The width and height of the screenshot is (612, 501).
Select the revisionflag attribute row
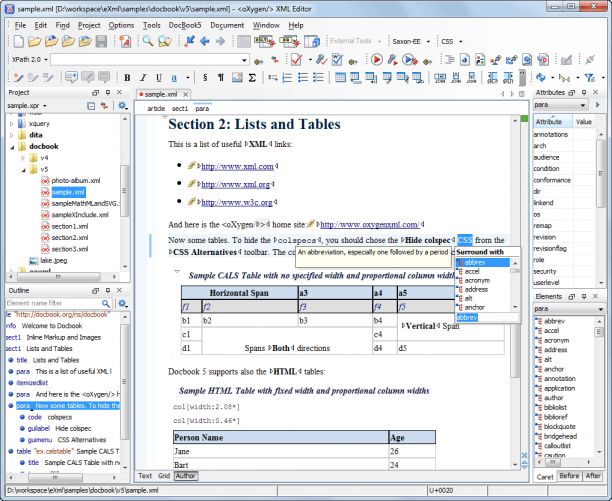550,249
